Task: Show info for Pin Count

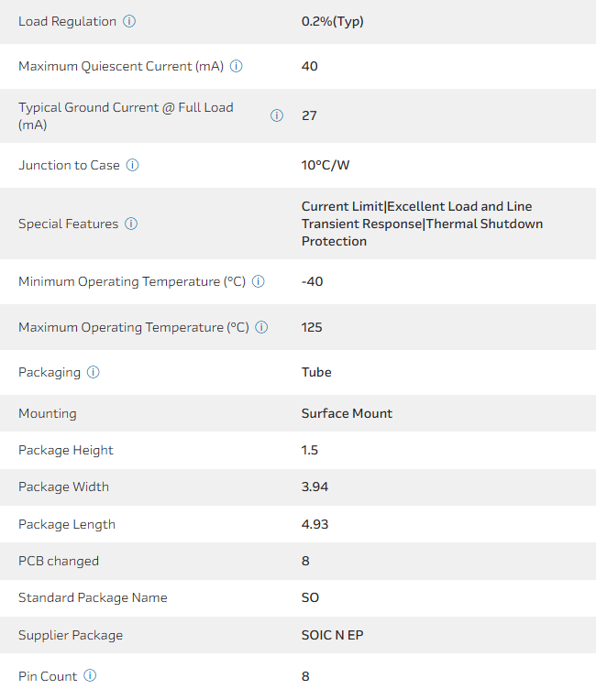Action: [x=90, y=676]
